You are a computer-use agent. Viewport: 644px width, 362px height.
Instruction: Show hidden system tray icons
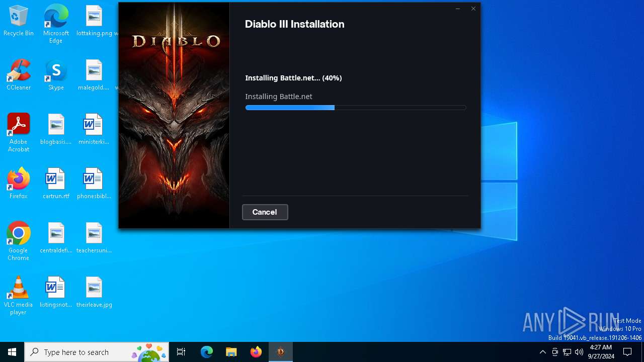pos(542,352)
